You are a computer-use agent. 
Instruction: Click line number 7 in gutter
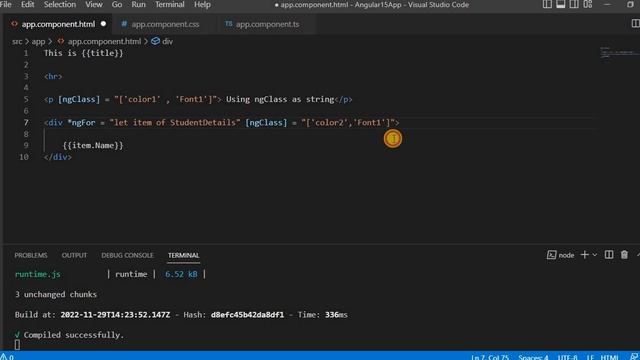[x=26, y=122]
